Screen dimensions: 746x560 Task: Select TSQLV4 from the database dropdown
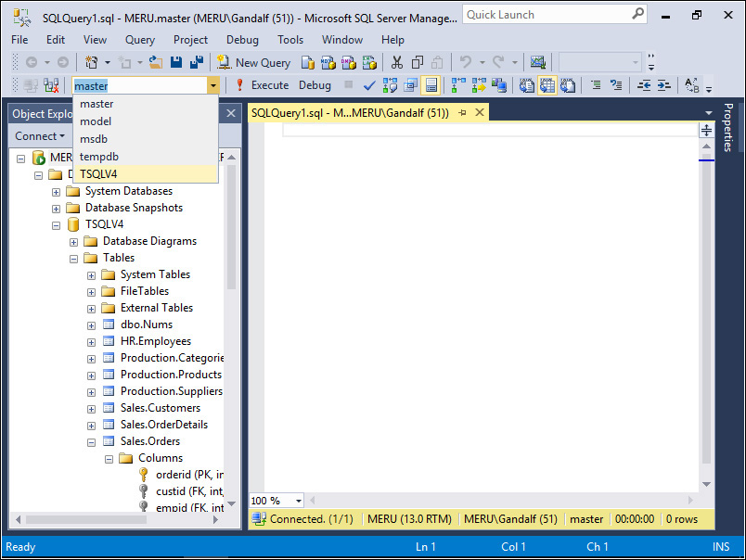point(98,173)
